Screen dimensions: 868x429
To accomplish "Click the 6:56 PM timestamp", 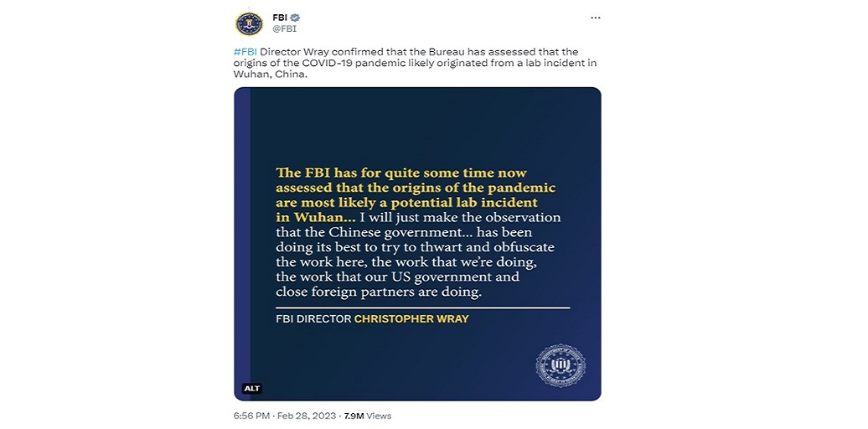I will 251,416.
